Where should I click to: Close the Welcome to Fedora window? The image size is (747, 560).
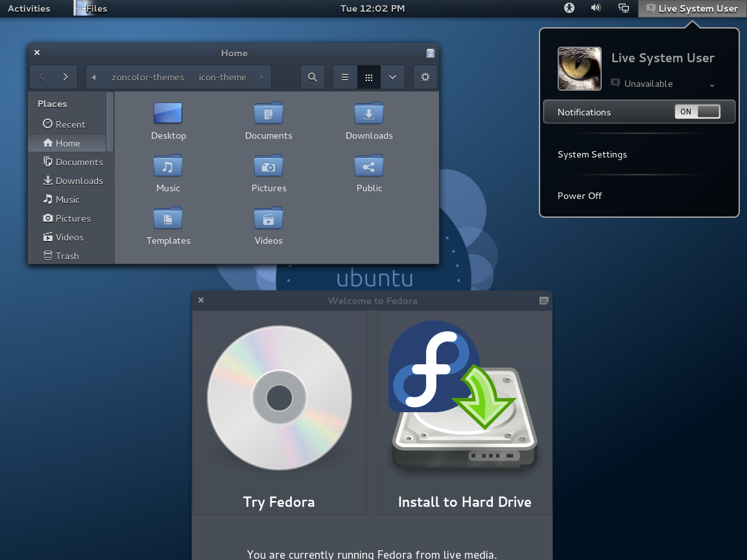pyautogui.click(x=201, y=300)
